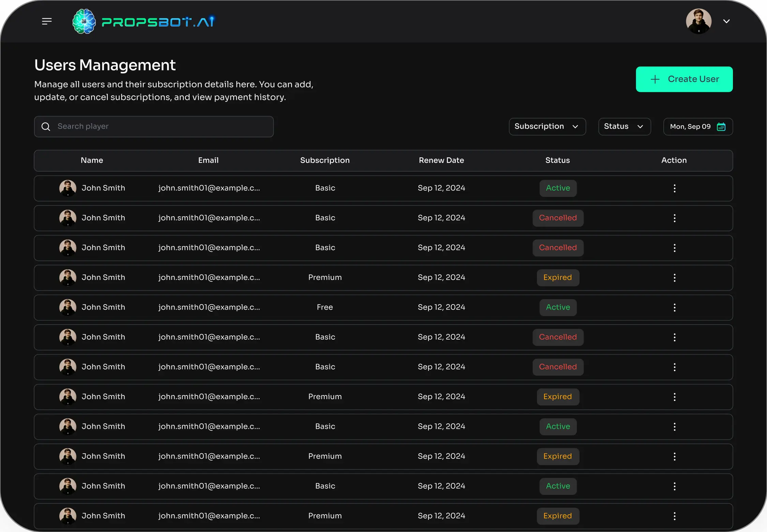Click the email address in the last row
This screenshot has width=767, height=532.
pyautogui.click(x=209, y=516)
